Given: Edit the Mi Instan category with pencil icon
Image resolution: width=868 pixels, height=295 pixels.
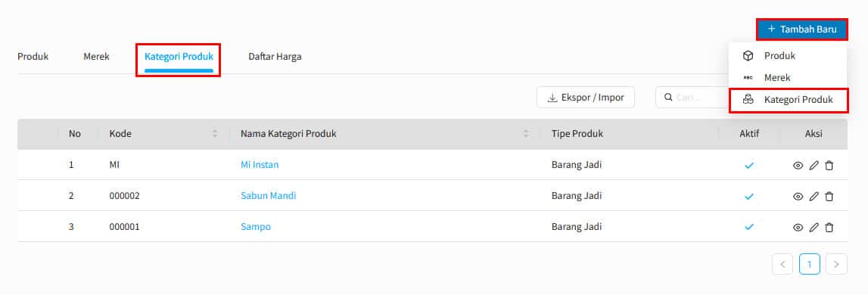Looking at the screenshot, I should [x=814, y=166].
